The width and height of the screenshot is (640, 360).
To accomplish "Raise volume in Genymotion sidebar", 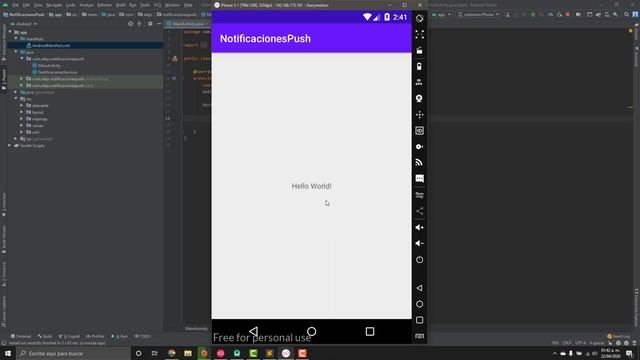I will [x=419, y=227].
